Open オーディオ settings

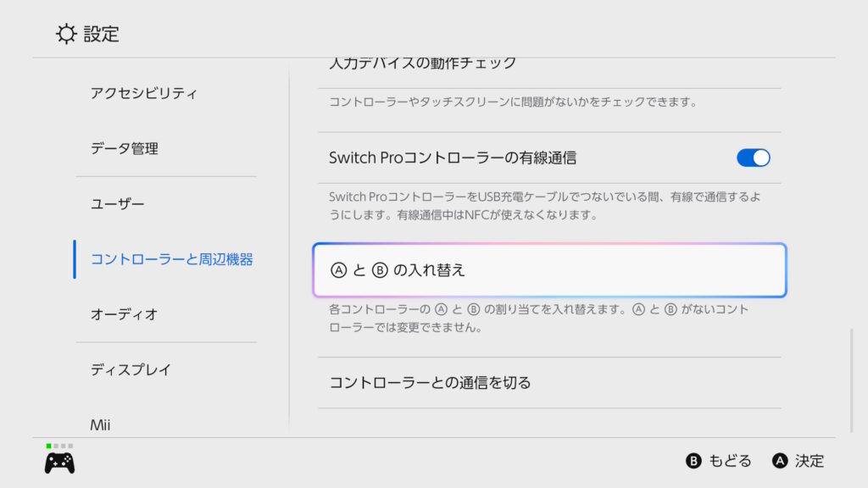pyautogui.click(x=125, y=314)
